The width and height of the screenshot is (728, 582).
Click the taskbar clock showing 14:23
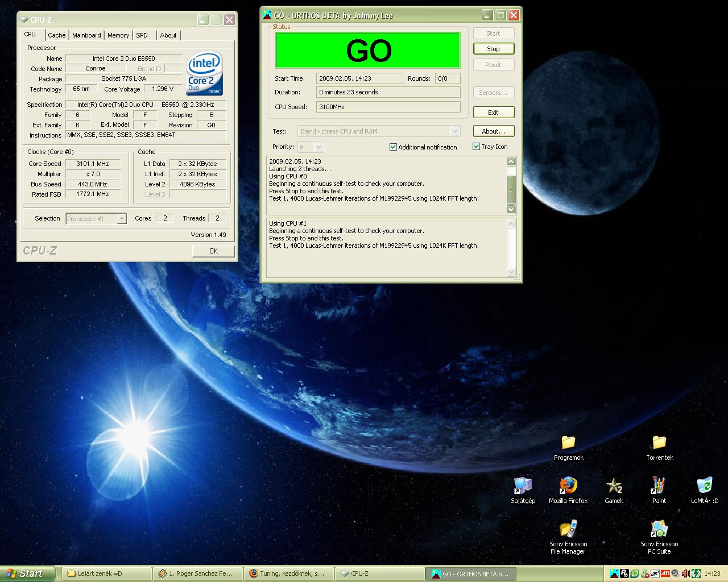[712, 573]
